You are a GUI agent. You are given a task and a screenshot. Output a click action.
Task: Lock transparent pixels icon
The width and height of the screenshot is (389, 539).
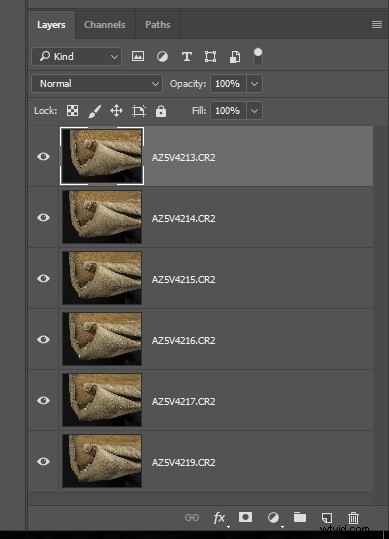pyautogui.click(x=72, y=111)
